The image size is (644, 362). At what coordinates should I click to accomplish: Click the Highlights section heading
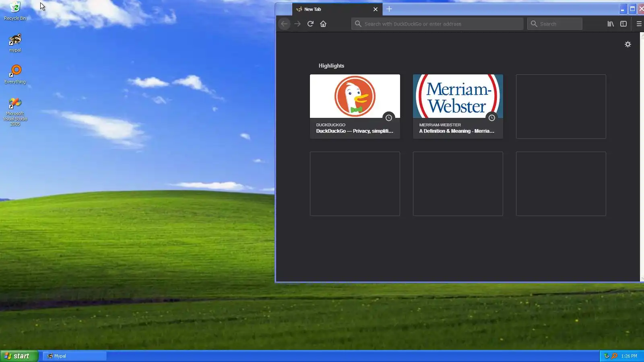(331, 66)
